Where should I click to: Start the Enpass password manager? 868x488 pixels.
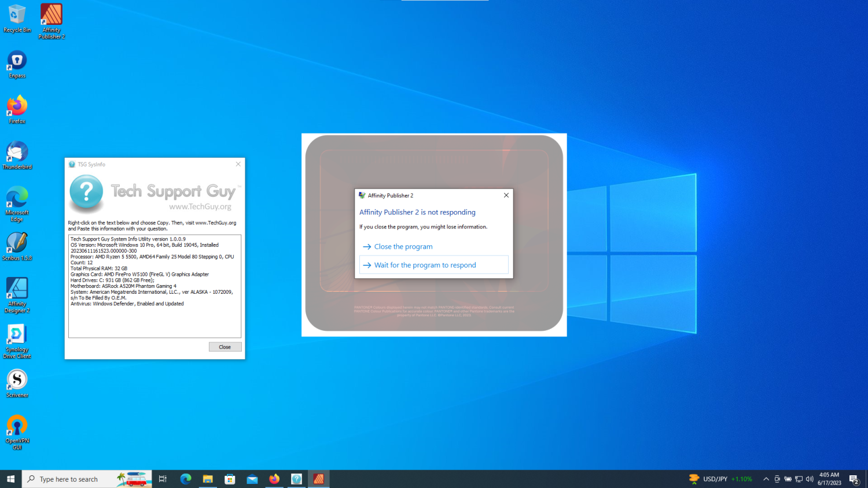(x=17, y=62)
